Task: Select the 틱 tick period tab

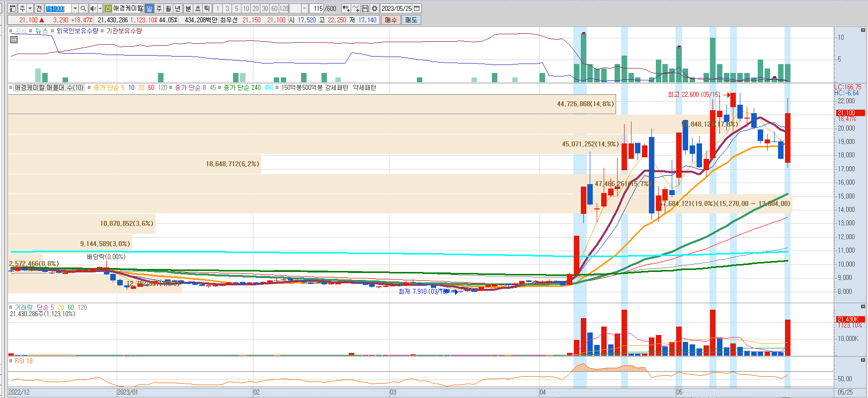Action: pyautogui.click(x=207, y=8)
